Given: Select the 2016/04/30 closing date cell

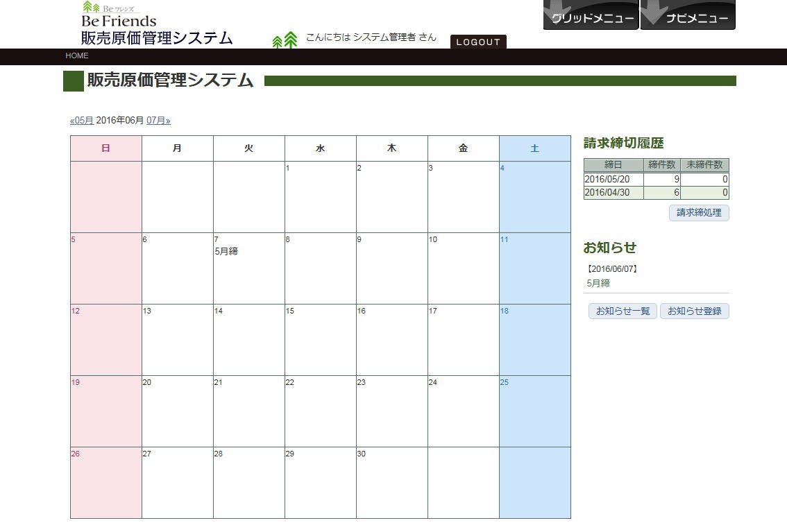Looking at the screenshot, I should click(x=613, y=193).
